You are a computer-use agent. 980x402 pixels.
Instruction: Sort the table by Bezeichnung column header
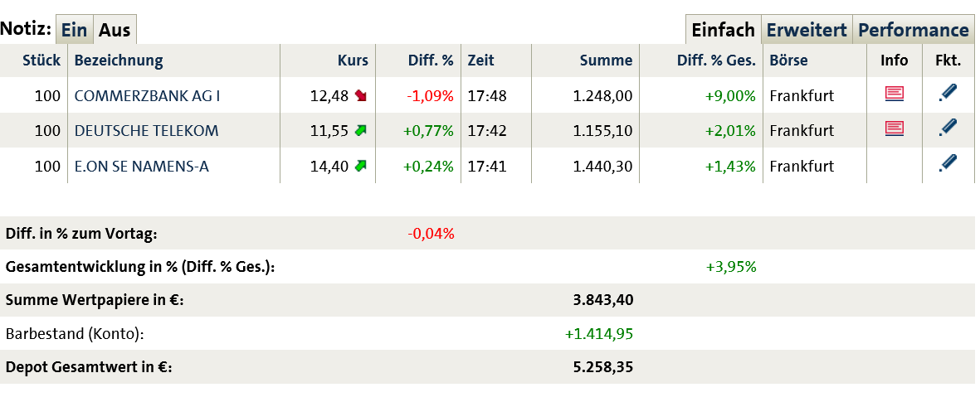pos(119,61)
